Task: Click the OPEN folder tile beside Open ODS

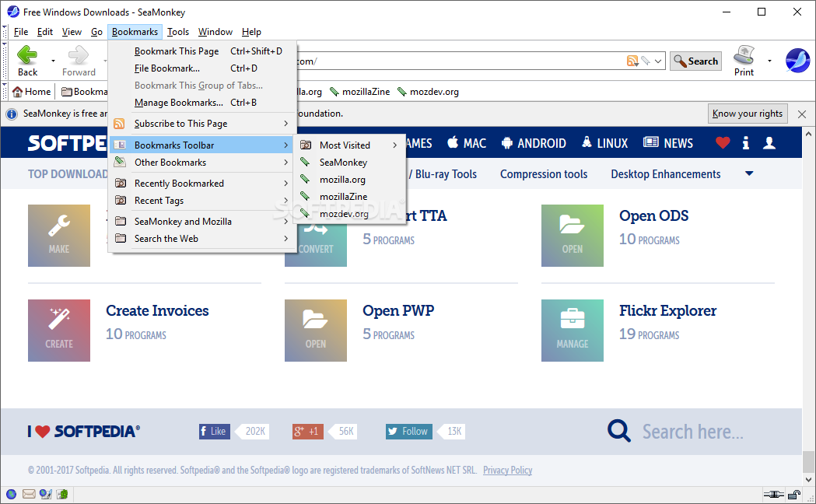Action: [x=572, y=236]
